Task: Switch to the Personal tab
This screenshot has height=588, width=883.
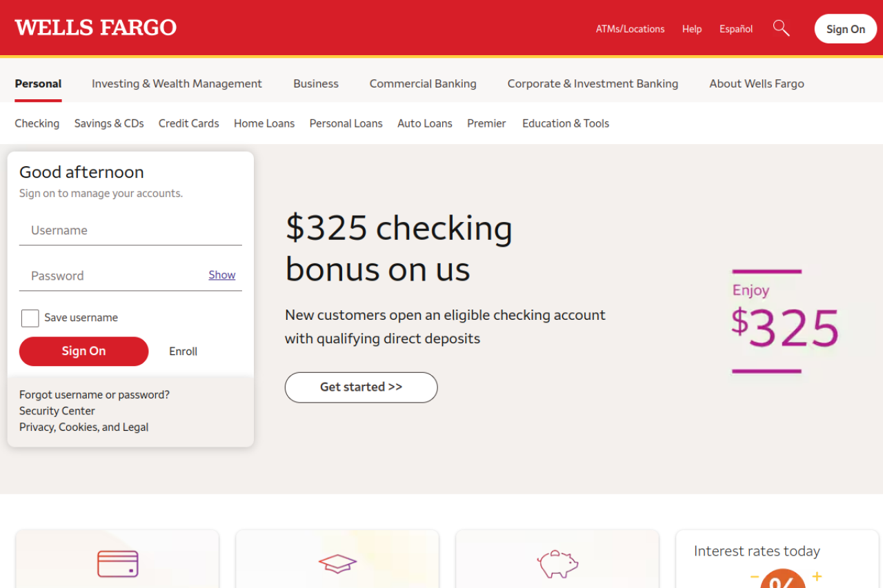Action: 38,83
